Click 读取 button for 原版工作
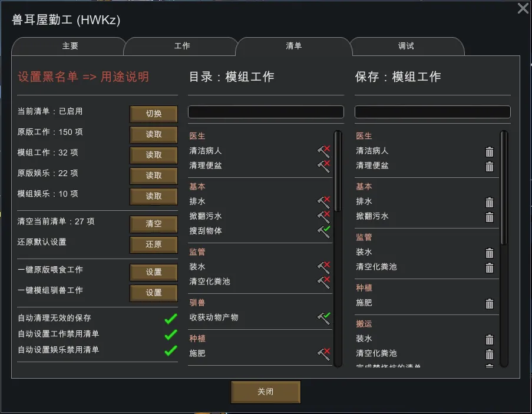The image size is (532, 414). click(x=154, y=134)
